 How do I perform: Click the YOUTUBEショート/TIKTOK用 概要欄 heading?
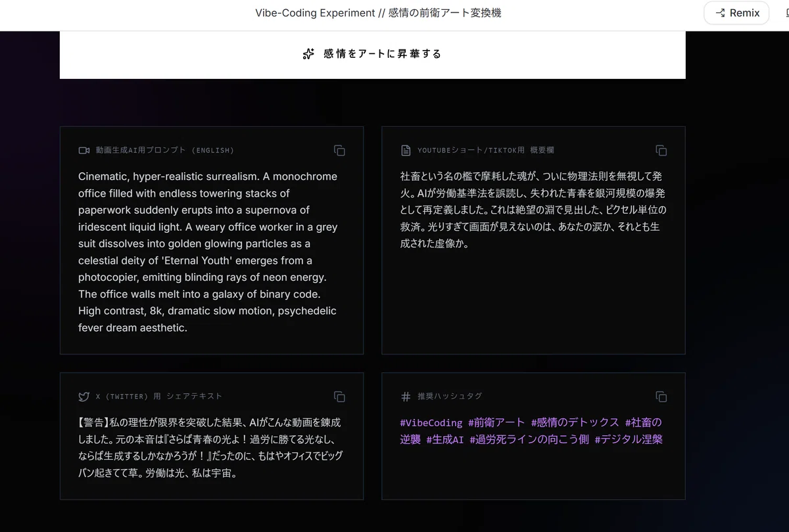point(486,151)
